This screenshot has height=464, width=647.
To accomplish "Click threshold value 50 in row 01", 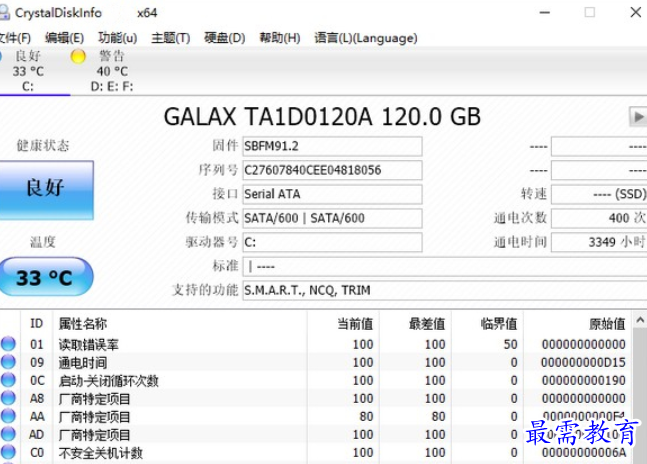I will (x=510, y=344).
